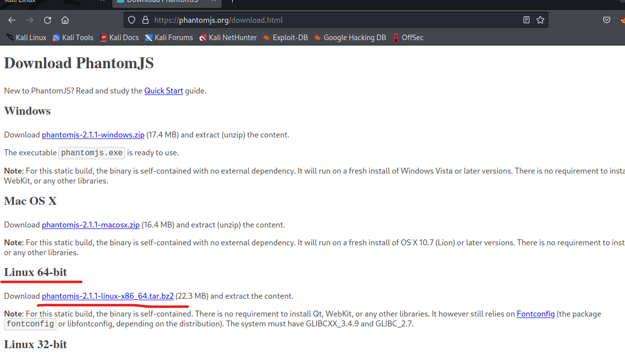Image resolution: width=625 pixels, height=364 pixels.
Task: Bookmark this page with the star icon
Action: point(540,20)
